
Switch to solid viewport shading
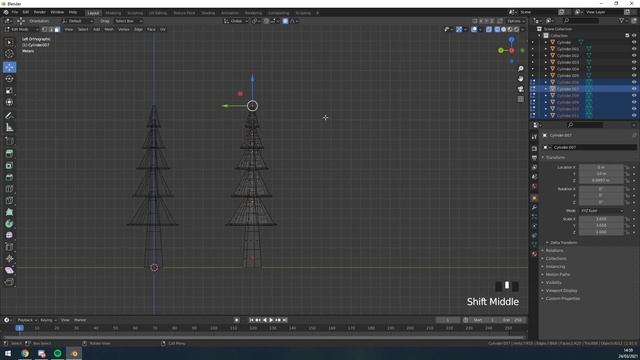coord(503,29)
